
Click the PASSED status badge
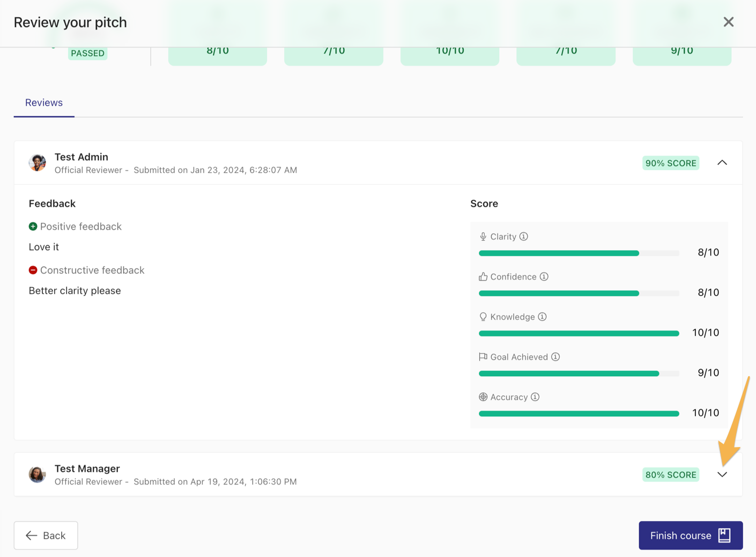[x=87, y=53]
